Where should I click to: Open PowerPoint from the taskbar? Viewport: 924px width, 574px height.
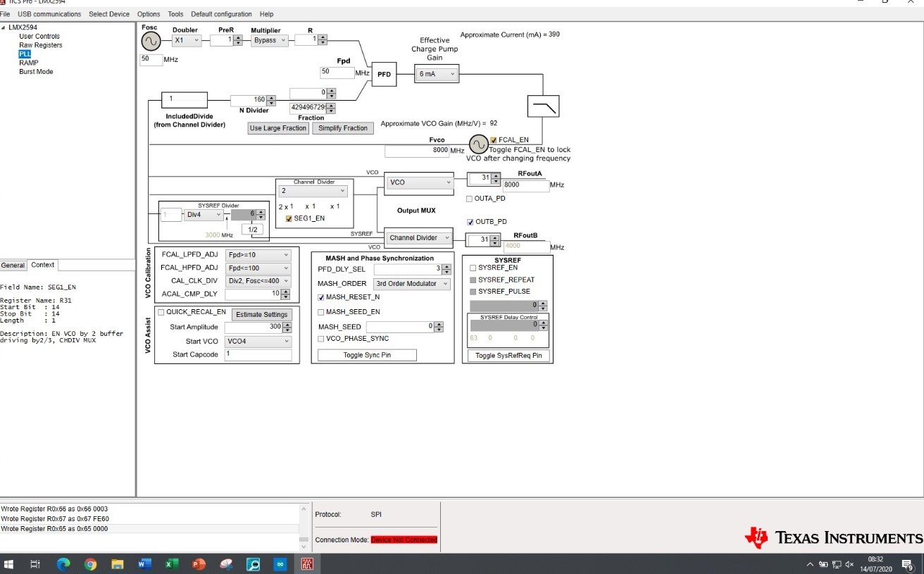coord(199,564)
